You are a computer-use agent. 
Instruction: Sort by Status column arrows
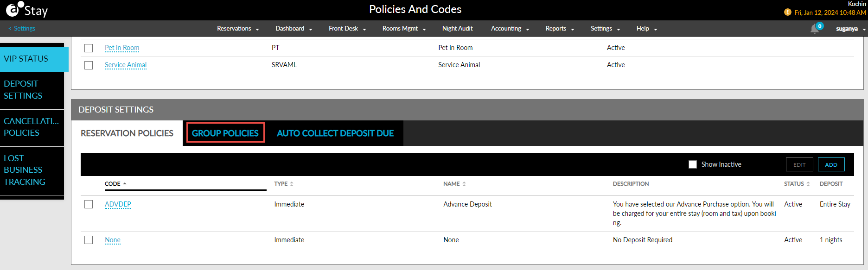pyautogui.click(x=808, y=184)
